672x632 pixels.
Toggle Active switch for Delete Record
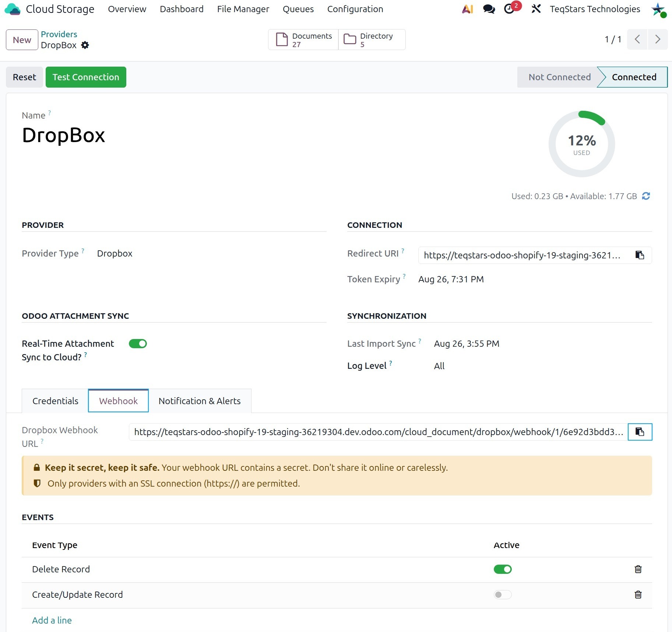pyautogui.click(x=503, y=569)
